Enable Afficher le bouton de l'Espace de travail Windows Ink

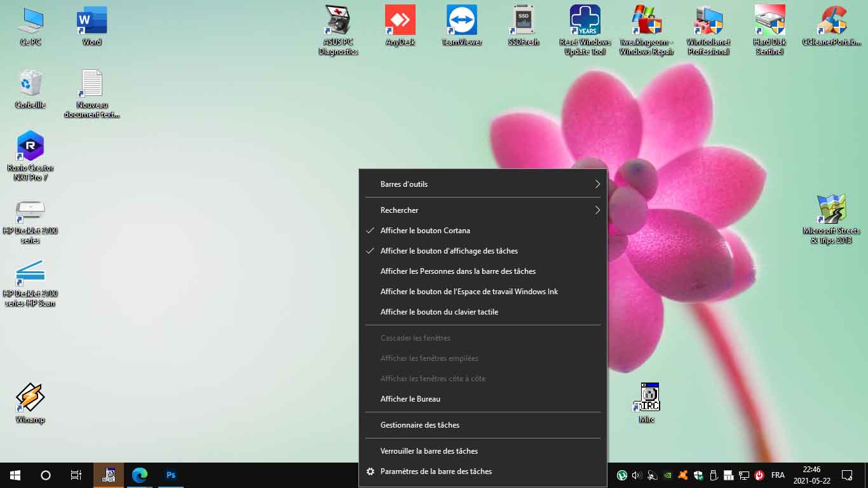pyautogui.click(x=483, y=292)
